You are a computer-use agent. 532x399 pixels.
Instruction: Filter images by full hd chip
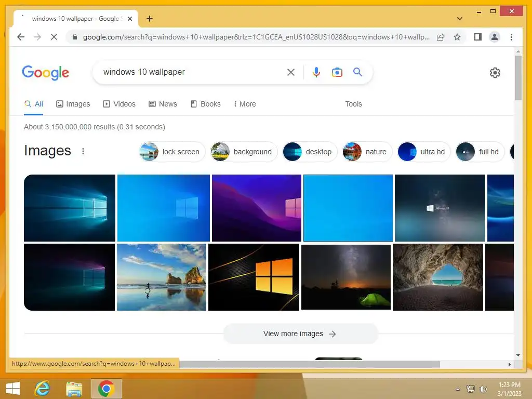pos(480,152)
